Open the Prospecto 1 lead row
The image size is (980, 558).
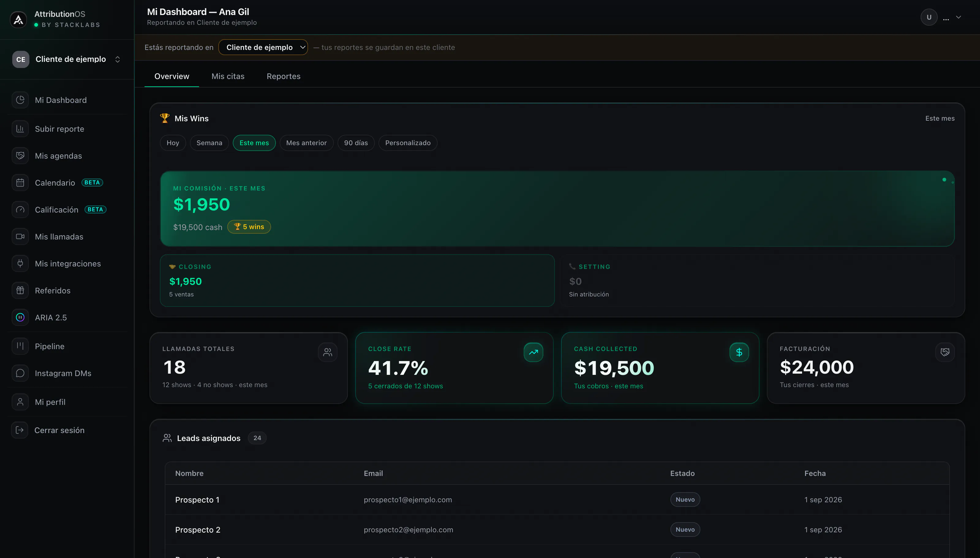[557, 500]
